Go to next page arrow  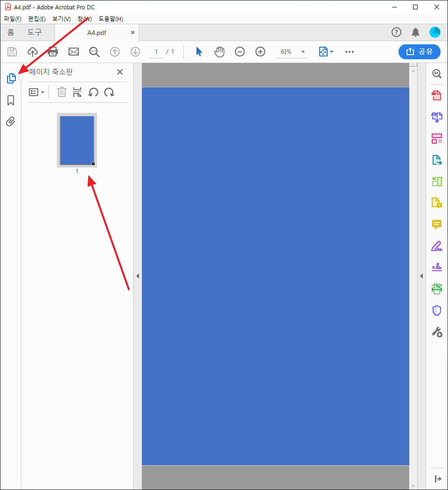click(x=135, y=51)
